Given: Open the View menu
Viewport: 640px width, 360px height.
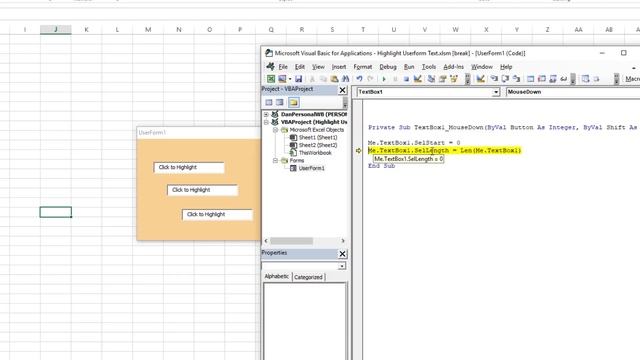Looking at the screenshot, I should point(318,67).
